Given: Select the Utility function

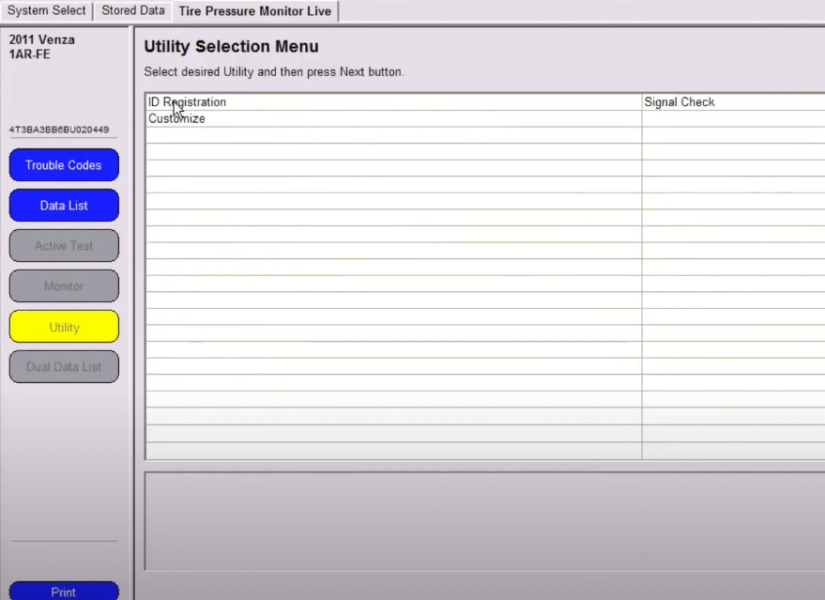Looking at the screenshot, I should (x=63, y=326).
